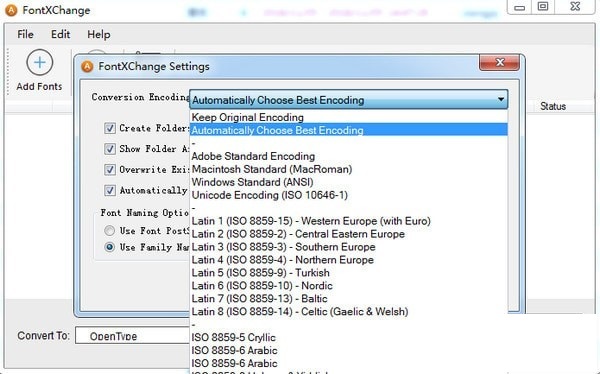This screenshot has width=600, height=374.
Task: Select Latin 7 Baltic encoding
Action: pyautogui.click(x=349, y=299)
